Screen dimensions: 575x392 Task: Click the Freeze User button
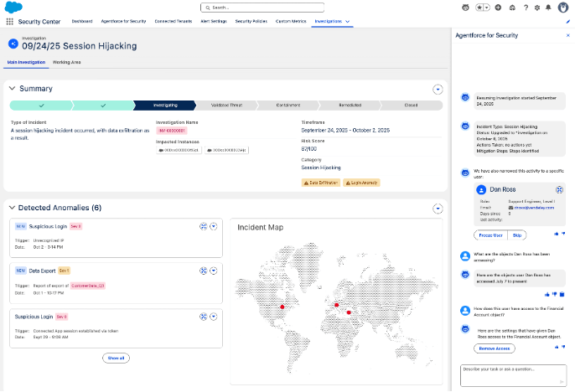pos(491,235)
